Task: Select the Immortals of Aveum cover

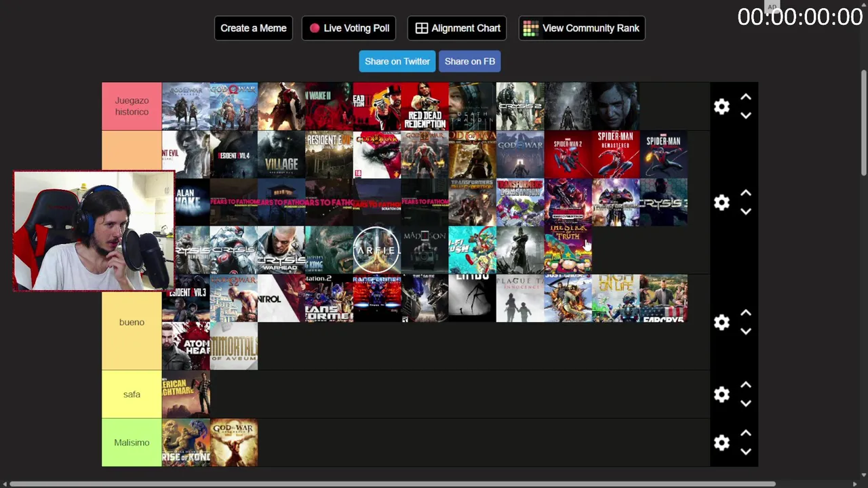Action: click(x=234, y=346)
